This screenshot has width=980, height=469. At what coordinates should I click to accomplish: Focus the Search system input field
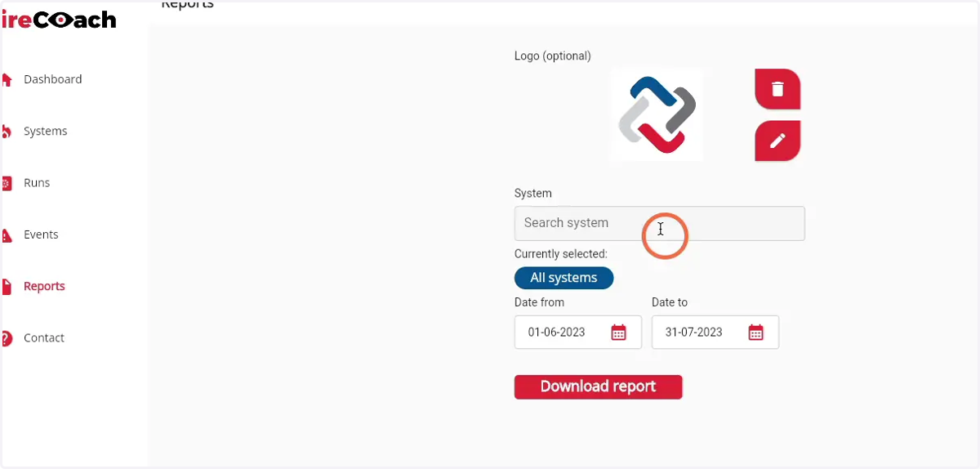click(660, 223)
